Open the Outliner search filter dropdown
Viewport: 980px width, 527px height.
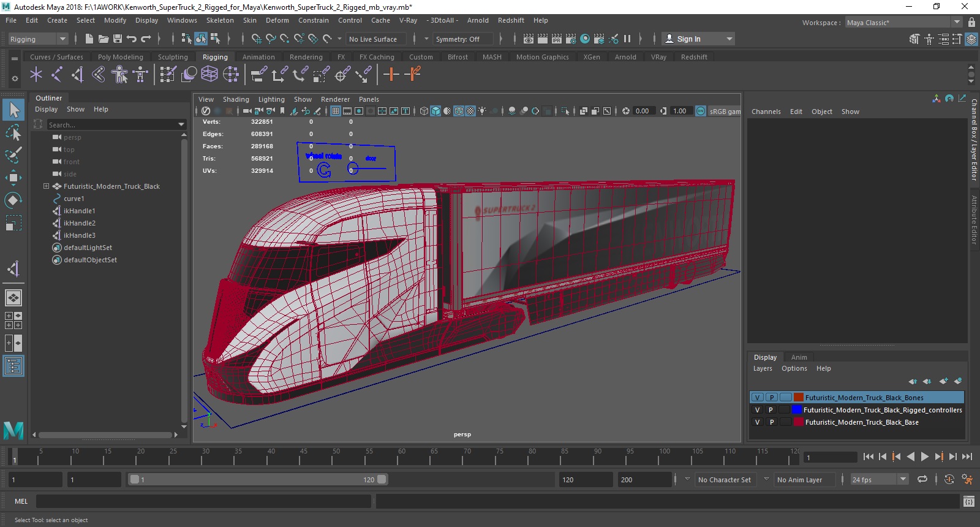181,124
